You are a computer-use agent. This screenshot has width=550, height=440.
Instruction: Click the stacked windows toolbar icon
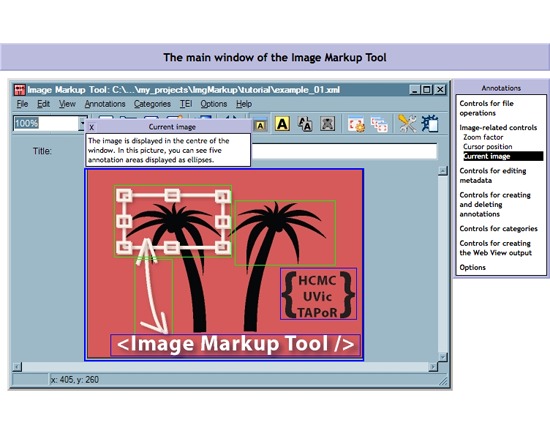(379, 124)
